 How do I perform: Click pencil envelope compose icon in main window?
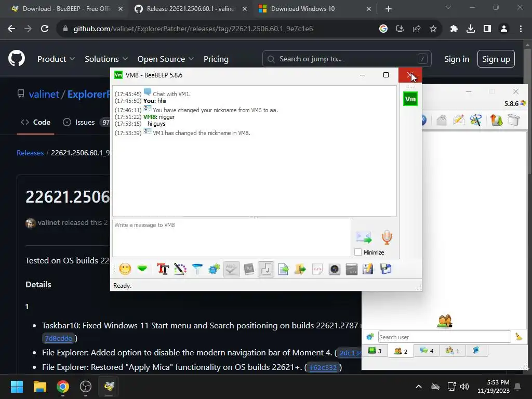click(458, 120)
